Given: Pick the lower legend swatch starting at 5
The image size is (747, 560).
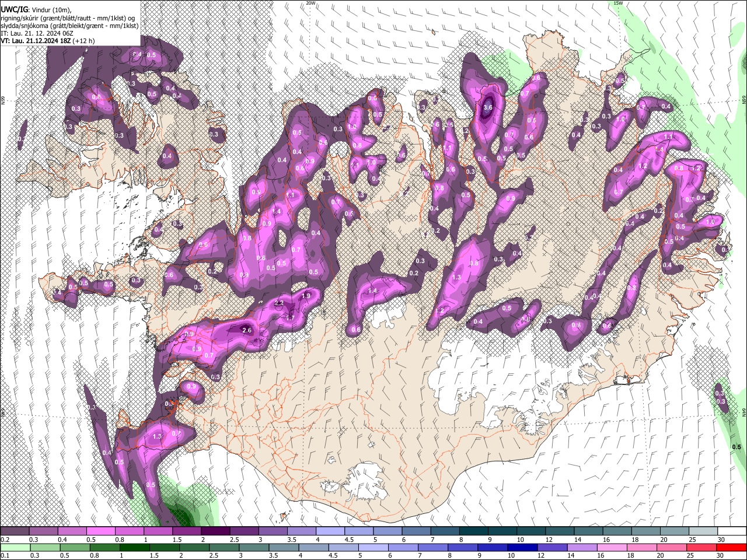Looking at the screenshot, I should [375, 547].
